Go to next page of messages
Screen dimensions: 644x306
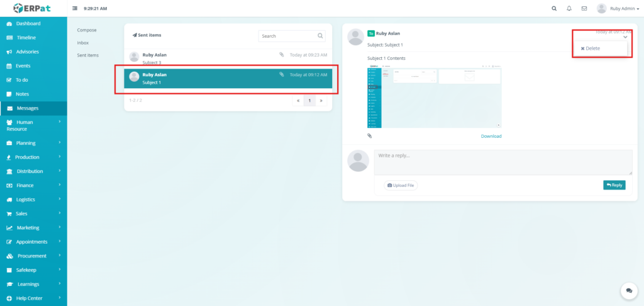(321, 100)
